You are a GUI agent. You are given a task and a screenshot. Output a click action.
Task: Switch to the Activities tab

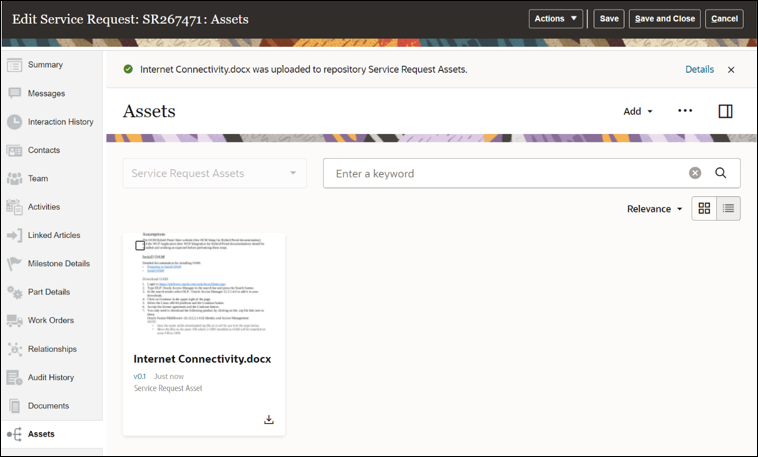click(x=44, y=207)
